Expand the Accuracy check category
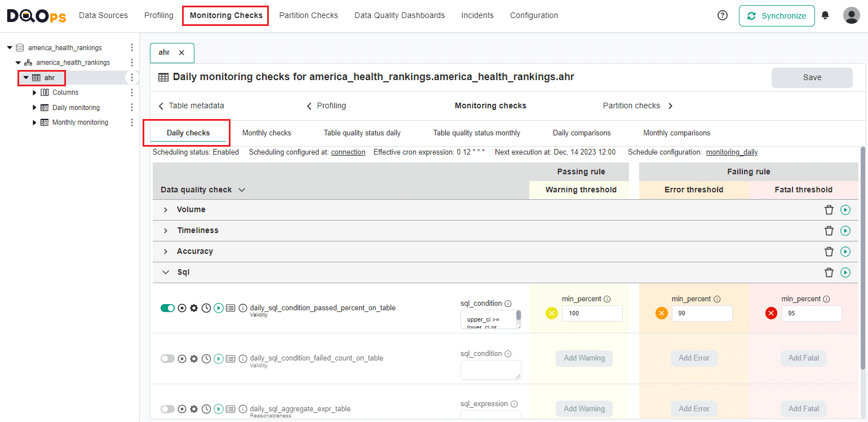 tap(165, 251)
